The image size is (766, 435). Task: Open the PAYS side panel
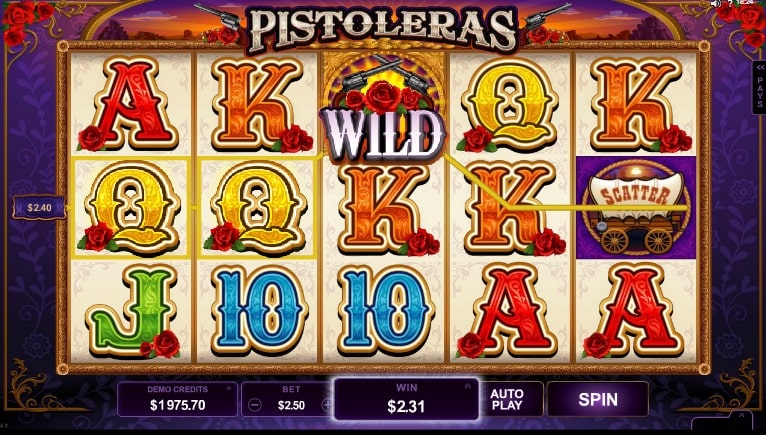(759, 87)
